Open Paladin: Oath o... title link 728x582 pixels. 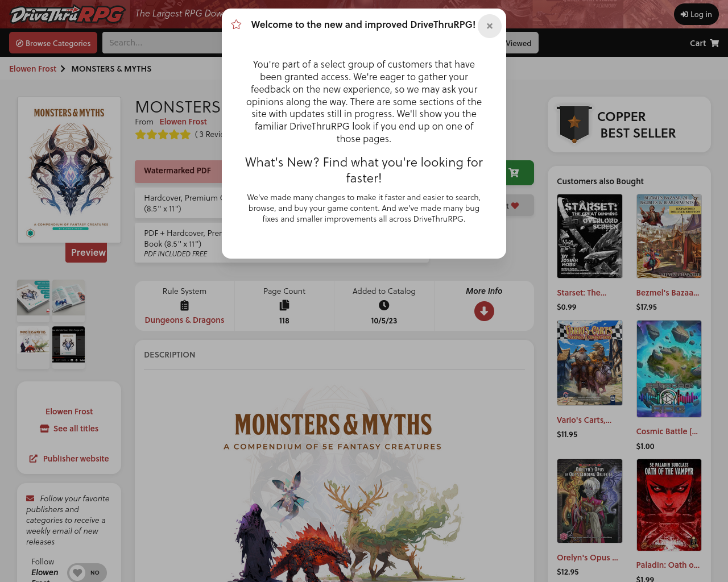click(668, 565)
